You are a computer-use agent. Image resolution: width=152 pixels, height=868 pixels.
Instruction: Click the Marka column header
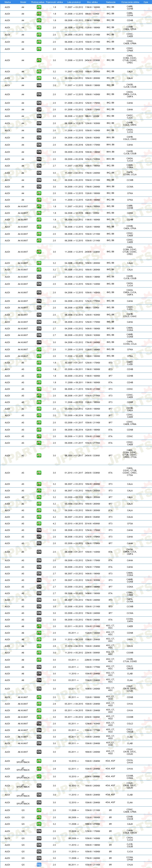click(7, 2)
